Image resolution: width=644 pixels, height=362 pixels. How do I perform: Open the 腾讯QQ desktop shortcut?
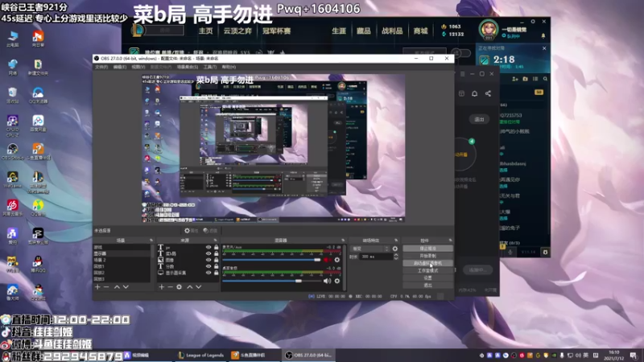coord(38,265)
